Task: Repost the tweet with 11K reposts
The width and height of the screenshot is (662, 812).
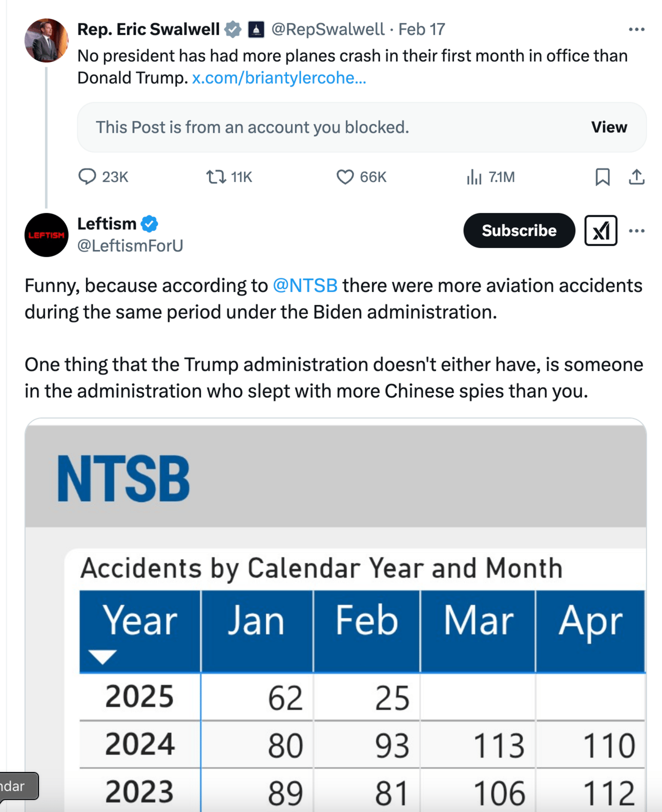Action: click(x=216, y=177)
